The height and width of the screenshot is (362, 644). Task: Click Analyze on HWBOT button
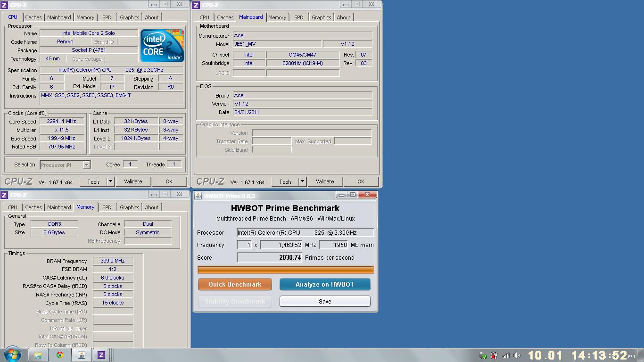click(325, 284)
